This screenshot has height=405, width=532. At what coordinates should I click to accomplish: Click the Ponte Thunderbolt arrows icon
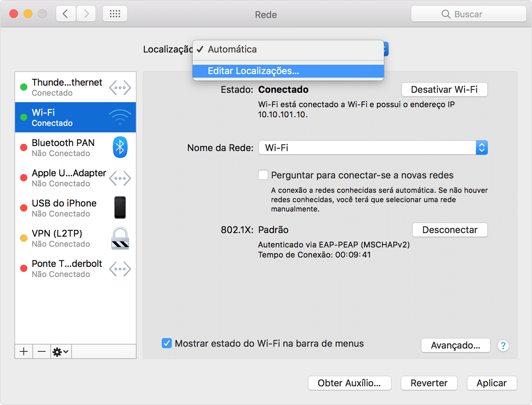tap(120, 269)
